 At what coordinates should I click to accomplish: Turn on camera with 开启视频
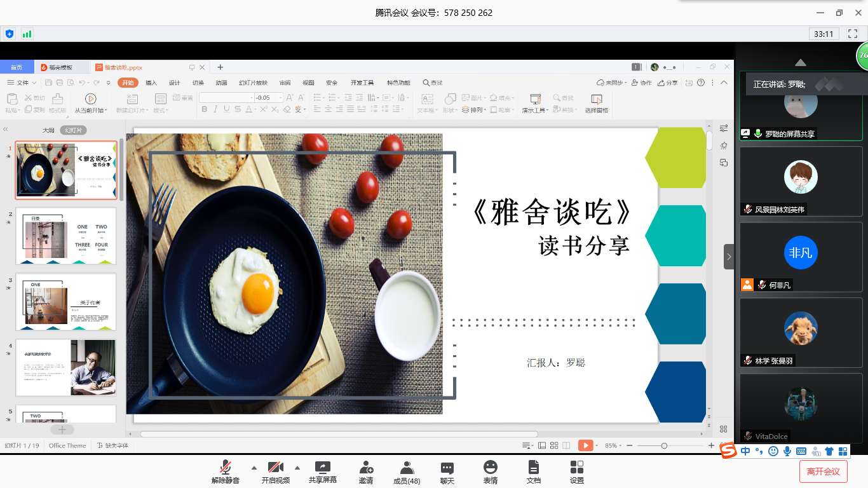point(275,472)
